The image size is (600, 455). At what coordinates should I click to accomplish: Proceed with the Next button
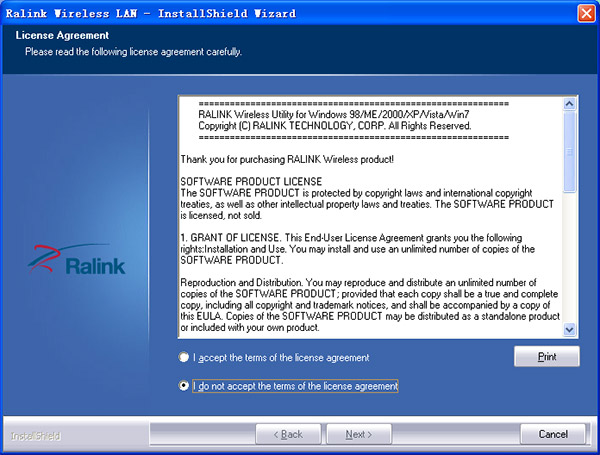click(x=358, y=434)
